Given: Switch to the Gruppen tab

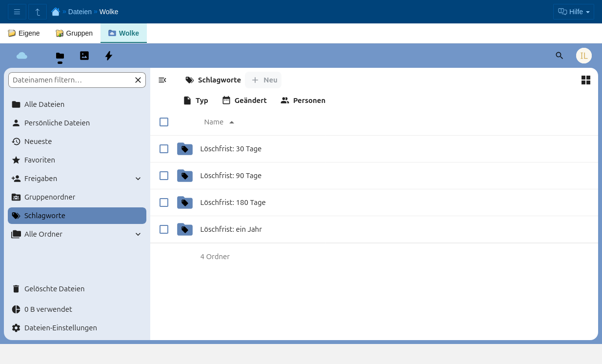Looking at the screenshot, I should click(74, 33).
